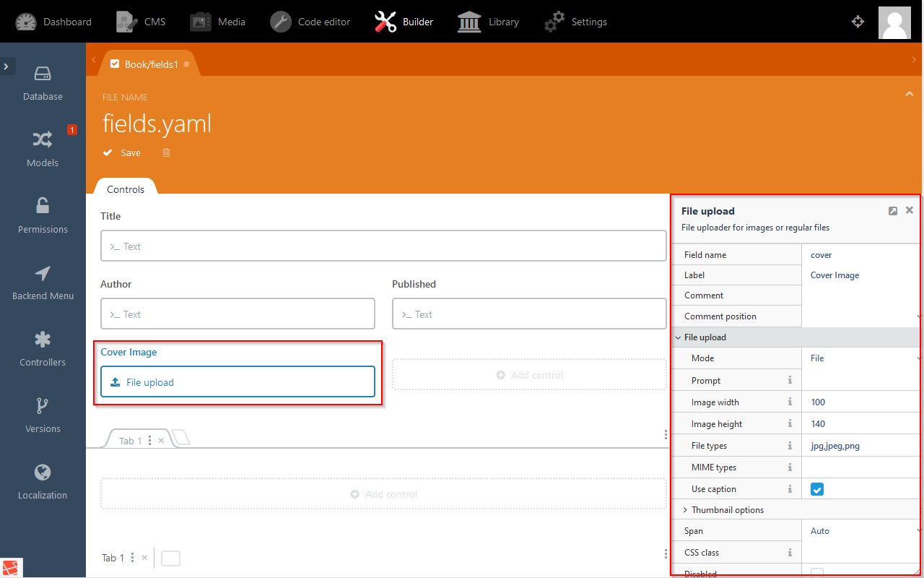Open the Database section in sidebar

click(x=43, y=83)
